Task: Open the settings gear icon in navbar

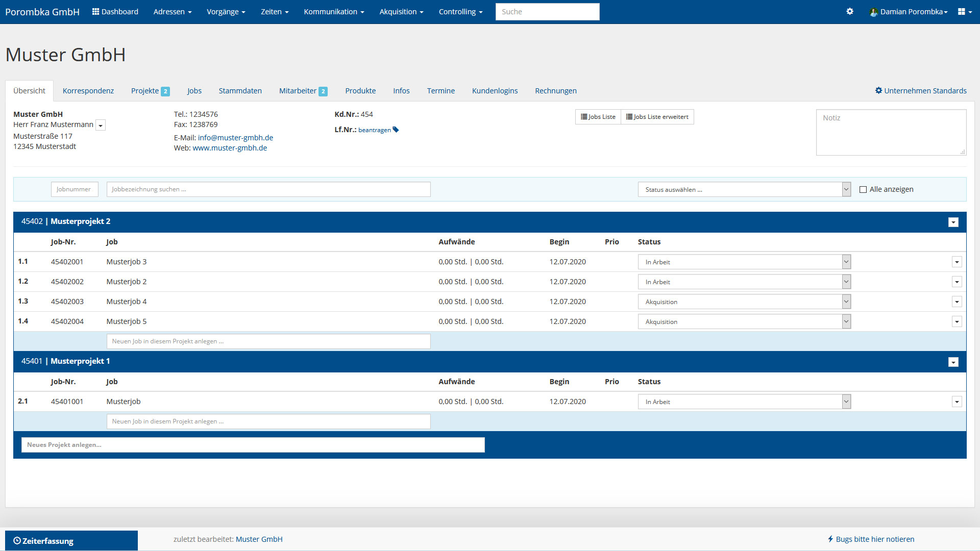Action: click(x=850, y=11)
